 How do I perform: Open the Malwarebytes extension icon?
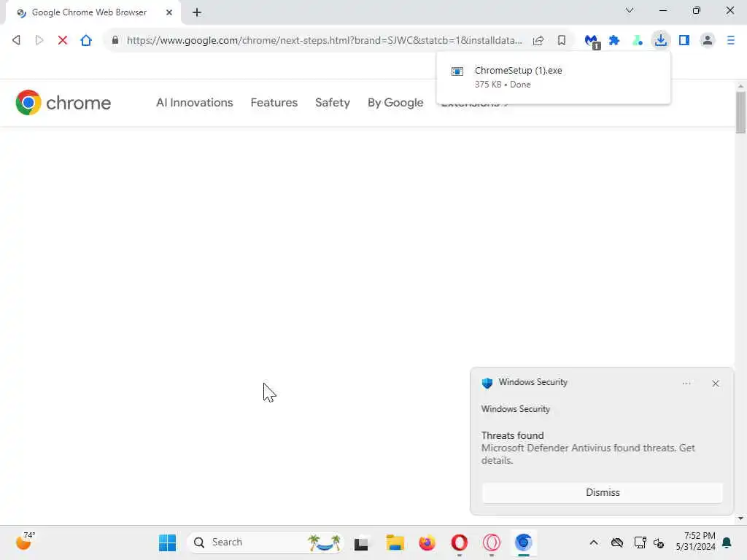(592, 41)
